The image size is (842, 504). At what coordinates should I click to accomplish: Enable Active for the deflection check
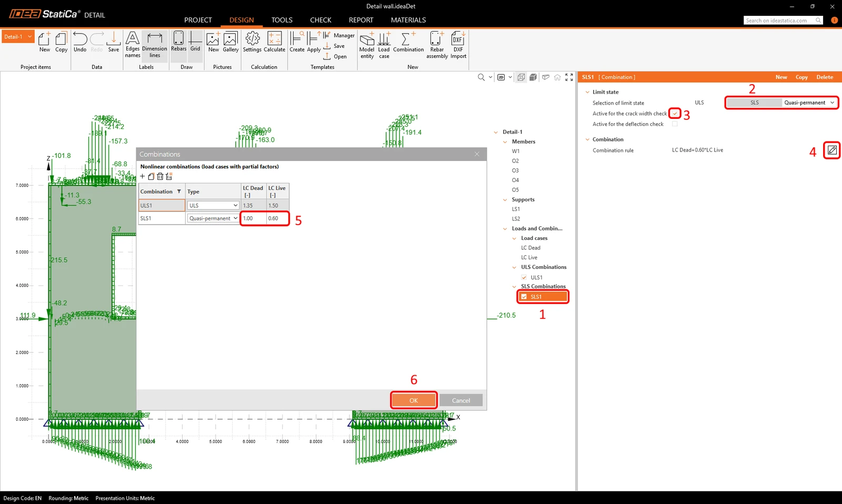[675, 124]
